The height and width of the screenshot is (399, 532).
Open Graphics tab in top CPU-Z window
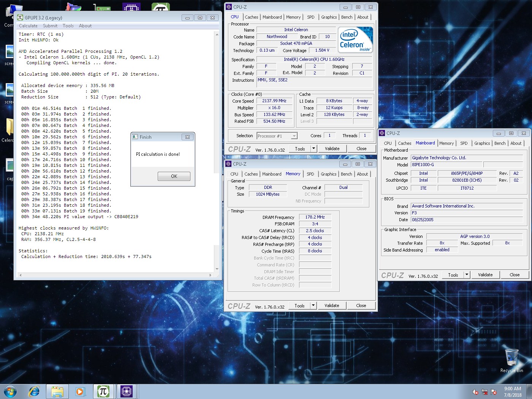329,17
